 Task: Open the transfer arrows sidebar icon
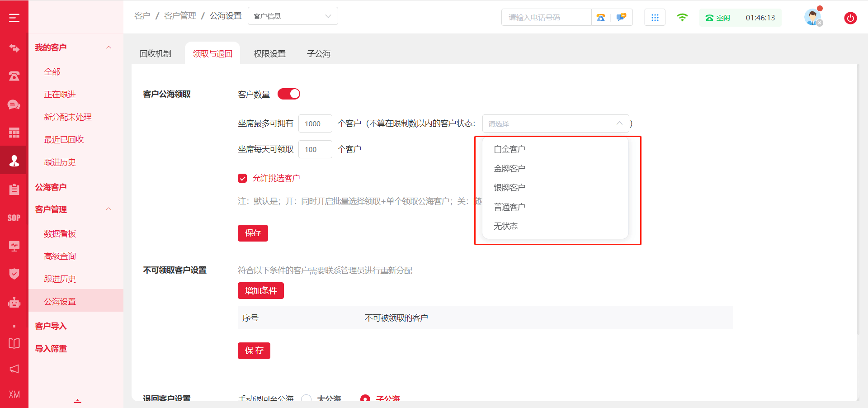point(14,48)
